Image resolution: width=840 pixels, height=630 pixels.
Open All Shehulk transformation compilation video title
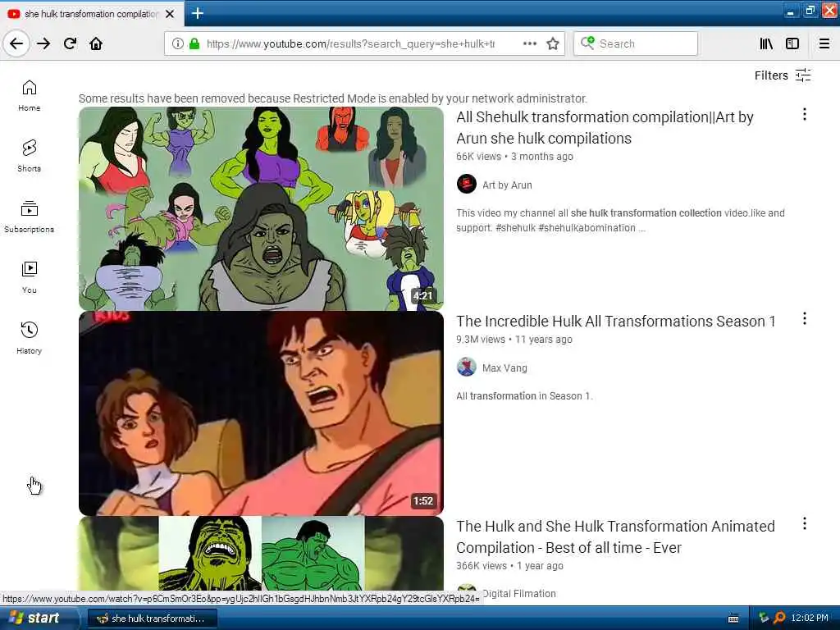point(605,127)
